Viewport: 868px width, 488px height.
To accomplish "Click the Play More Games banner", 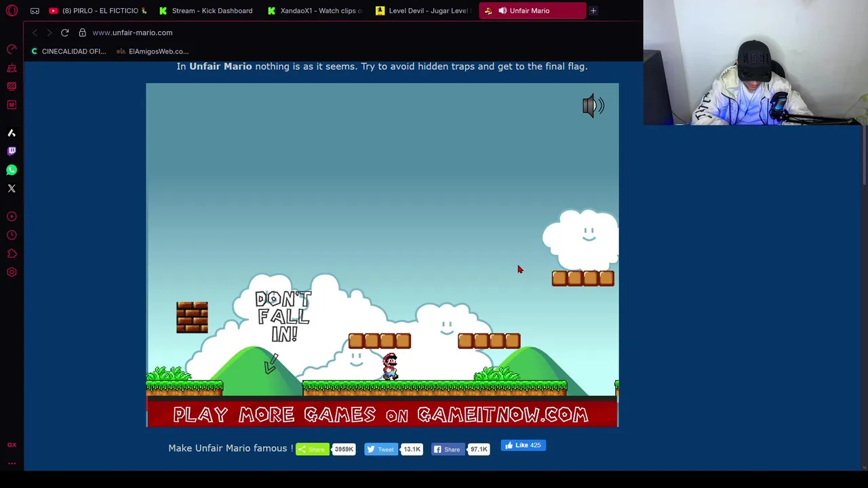I will 382,415.
